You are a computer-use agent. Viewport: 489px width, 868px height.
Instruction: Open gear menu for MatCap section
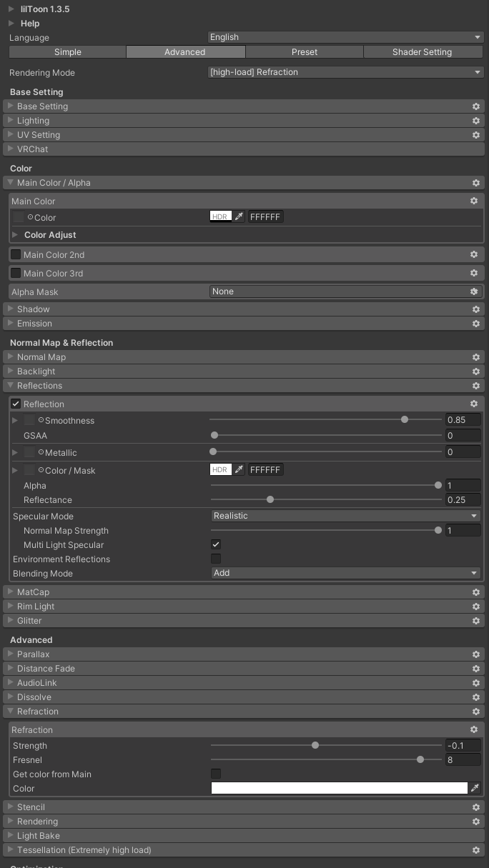(475, 592)
